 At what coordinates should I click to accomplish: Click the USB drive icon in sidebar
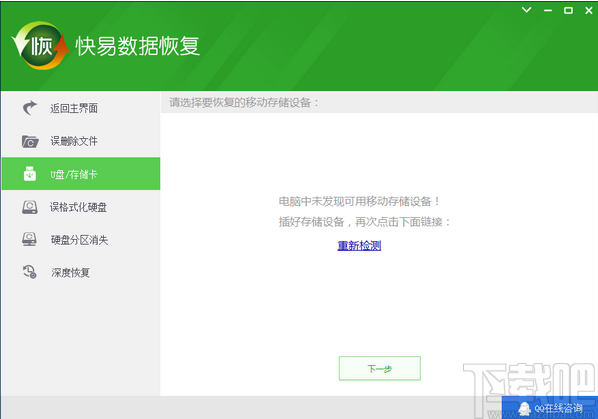point(30,174)
